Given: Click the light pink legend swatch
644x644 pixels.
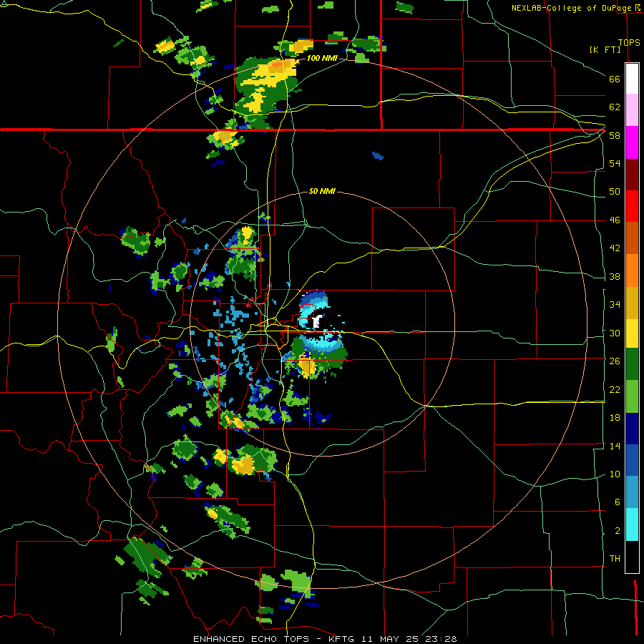Looking at the screenshot, I should (632, 110).
